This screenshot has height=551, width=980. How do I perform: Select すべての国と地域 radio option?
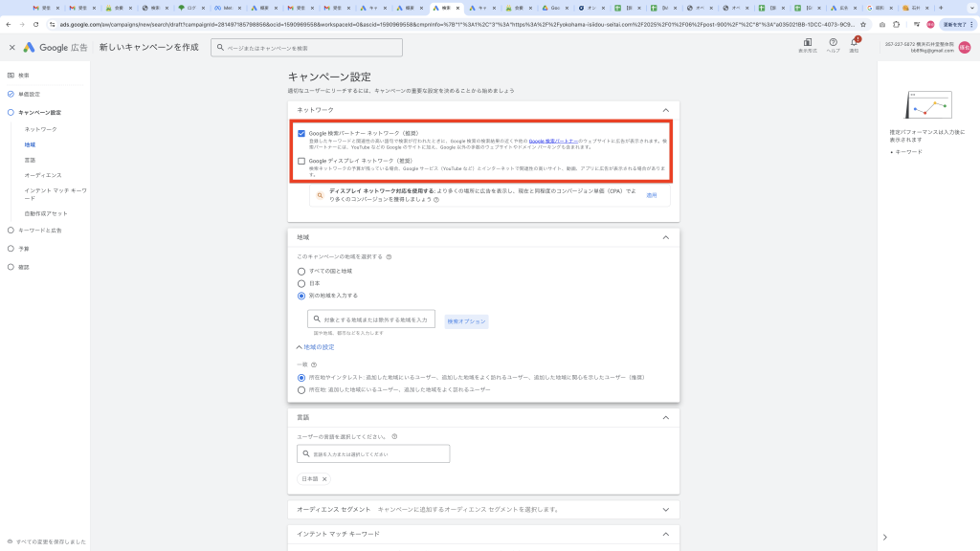[x=301, y=271]
